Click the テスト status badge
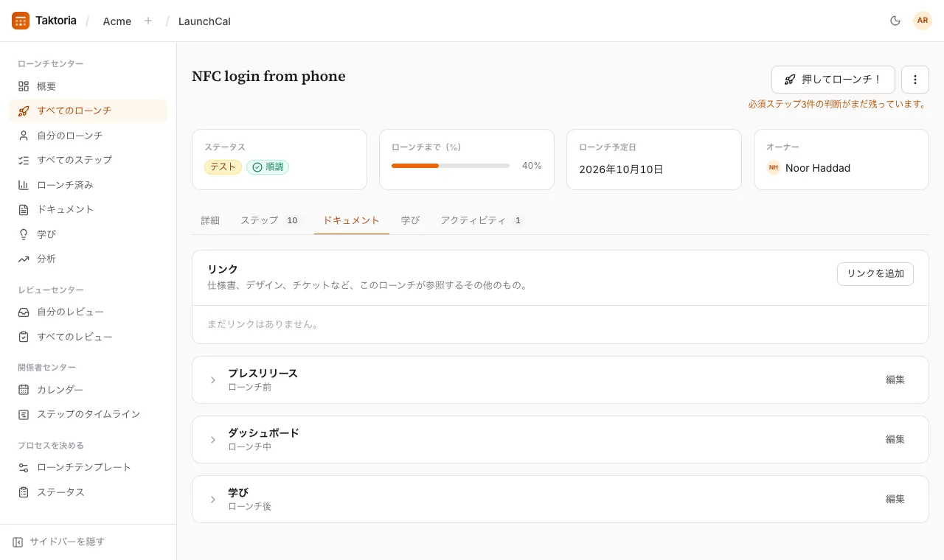The height and width of the screenshot is (560, 944). tap(223, 167)
